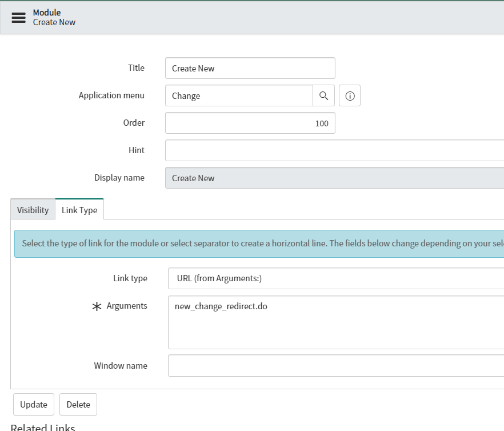Click the Application menu field showing Change
504x431 pixels.
[238, 95]
